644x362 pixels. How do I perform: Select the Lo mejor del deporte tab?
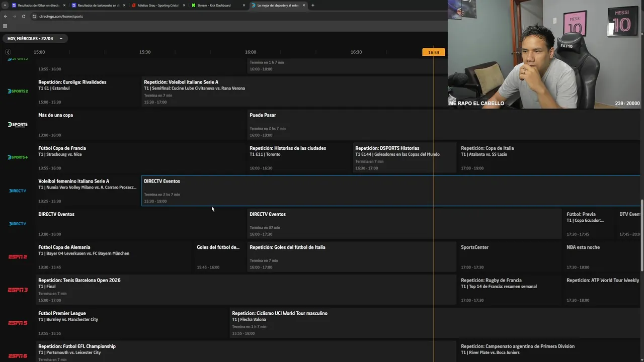[278, 6]
